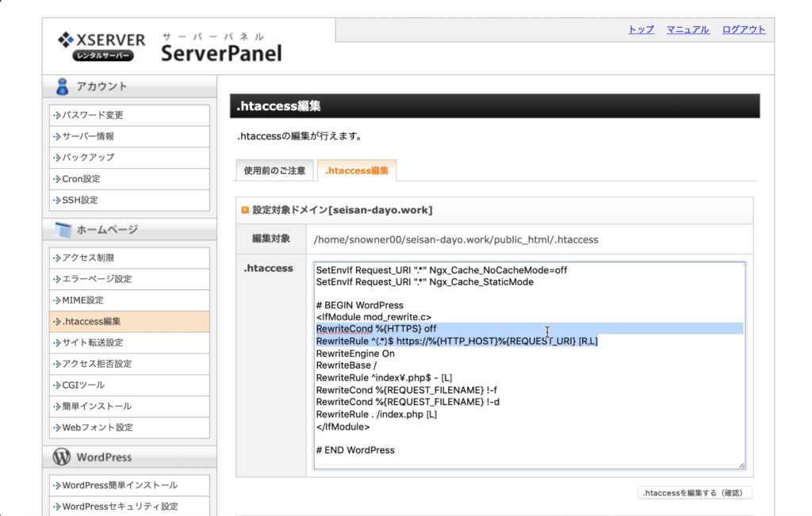
Task: Go to Cron設定 menu item
Action: tap(81, 179)
